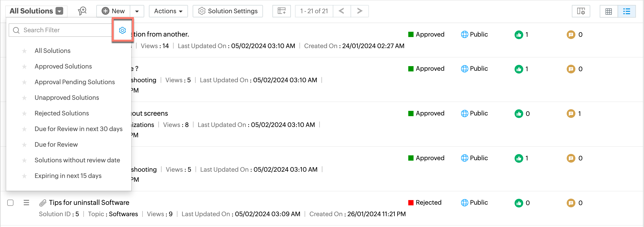
Task: Star the Due for Review filter
Action: [x=24, y=145]
